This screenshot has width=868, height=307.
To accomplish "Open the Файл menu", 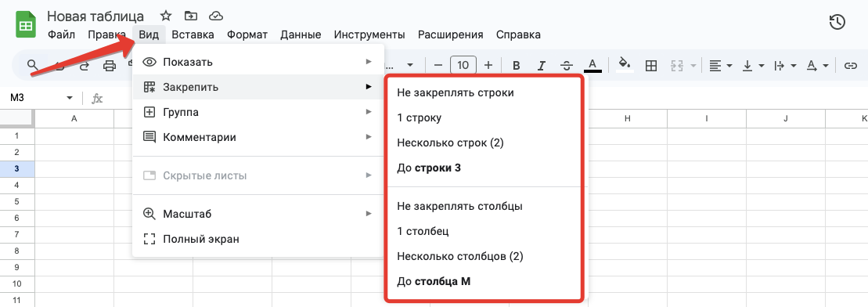I will coord(62,34).
